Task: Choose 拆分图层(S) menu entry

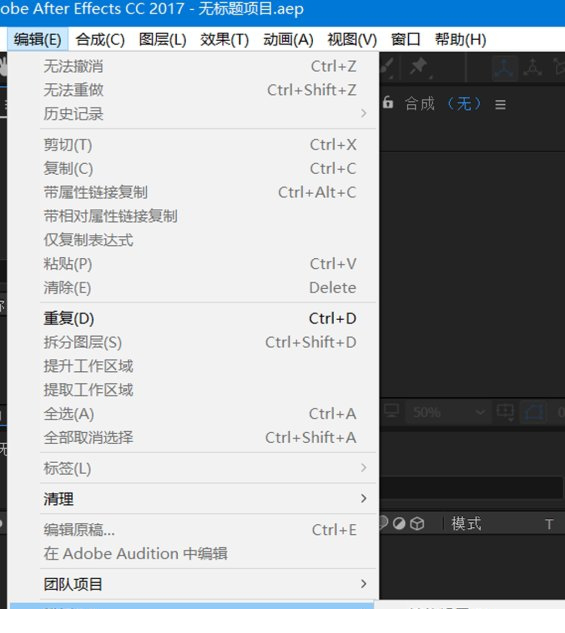Action: pos(193,342)
